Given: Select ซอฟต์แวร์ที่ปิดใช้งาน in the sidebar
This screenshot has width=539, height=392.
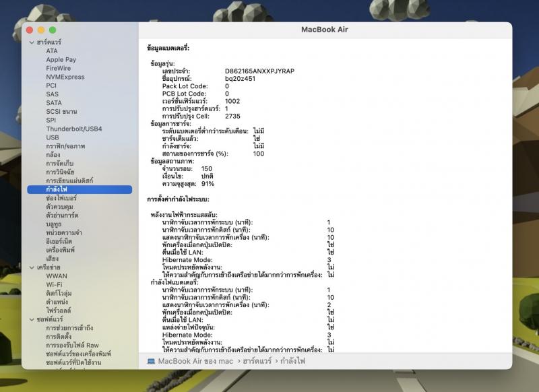Looking at the screenshot, I should 73,362.
